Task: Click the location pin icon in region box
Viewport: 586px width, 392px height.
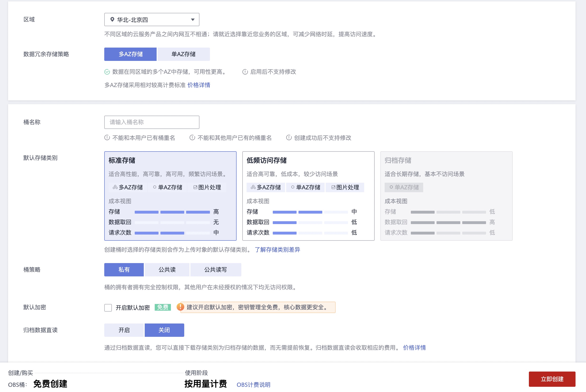Action: tap(112, 20)
